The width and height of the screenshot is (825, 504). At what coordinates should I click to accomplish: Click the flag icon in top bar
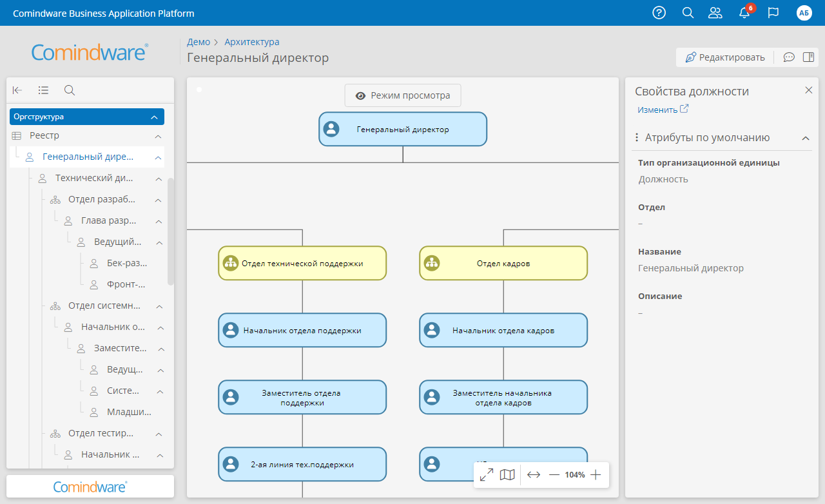coord(773,13)
